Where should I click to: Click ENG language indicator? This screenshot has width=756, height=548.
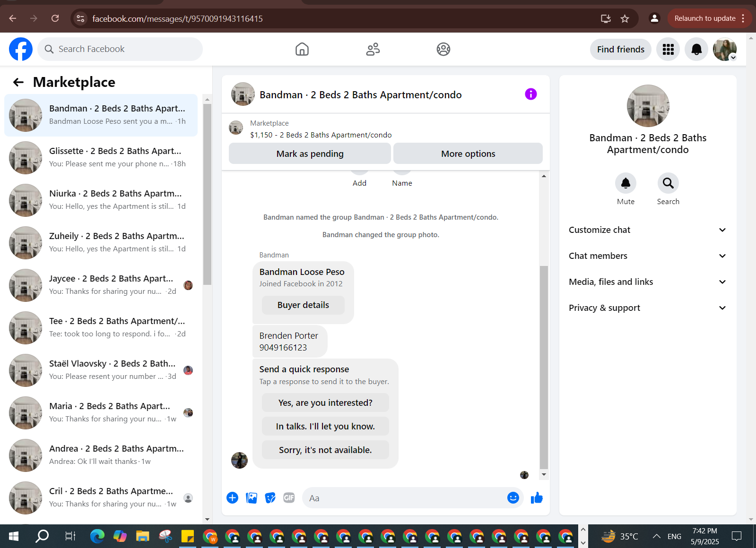point(674,536)
